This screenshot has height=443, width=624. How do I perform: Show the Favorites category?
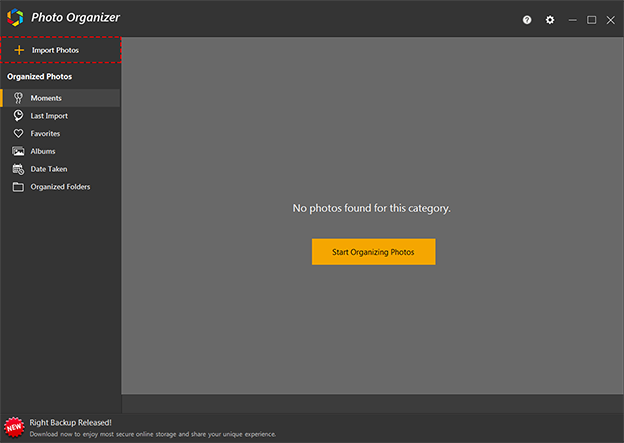click(x=60, y=133)
